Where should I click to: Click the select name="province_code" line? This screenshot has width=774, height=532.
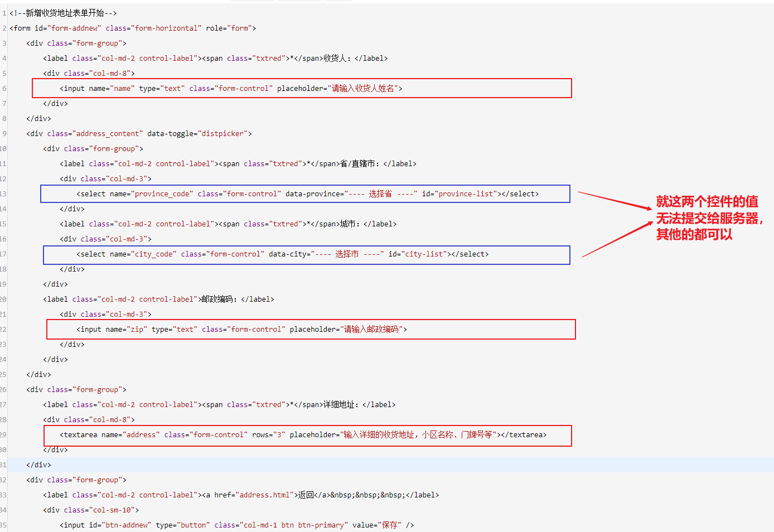pos(308,194)
